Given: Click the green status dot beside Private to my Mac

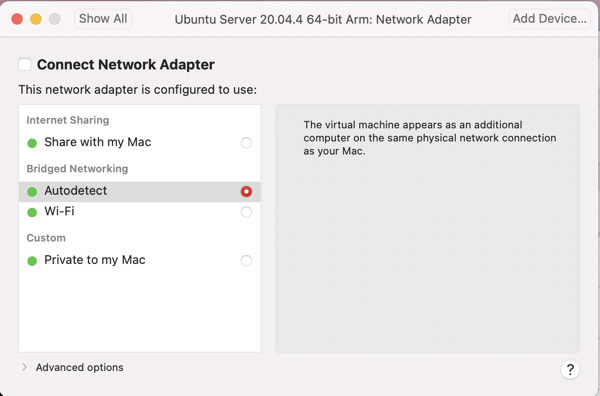Looking at the screenshot, I should click(32, 261).
